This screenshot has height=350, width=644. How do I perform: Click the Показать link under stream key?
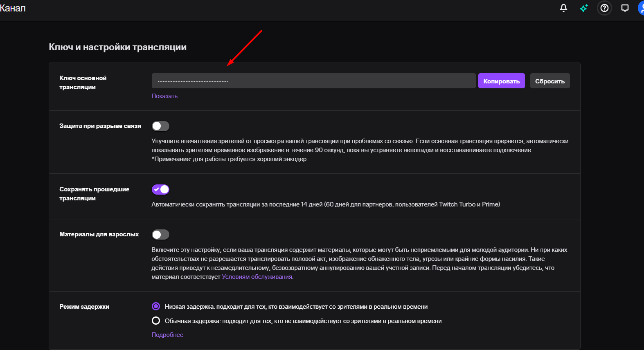(x=164, y=96)
